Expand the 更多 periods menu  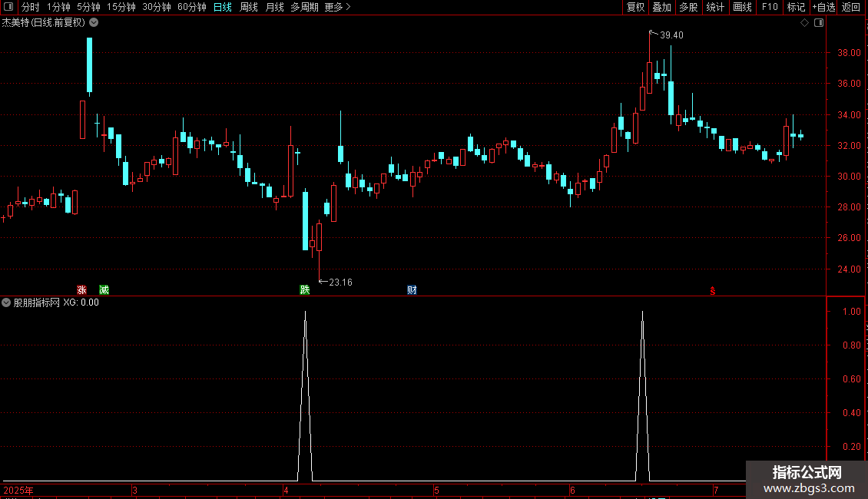pyautogui.click(x=338, y=7)
